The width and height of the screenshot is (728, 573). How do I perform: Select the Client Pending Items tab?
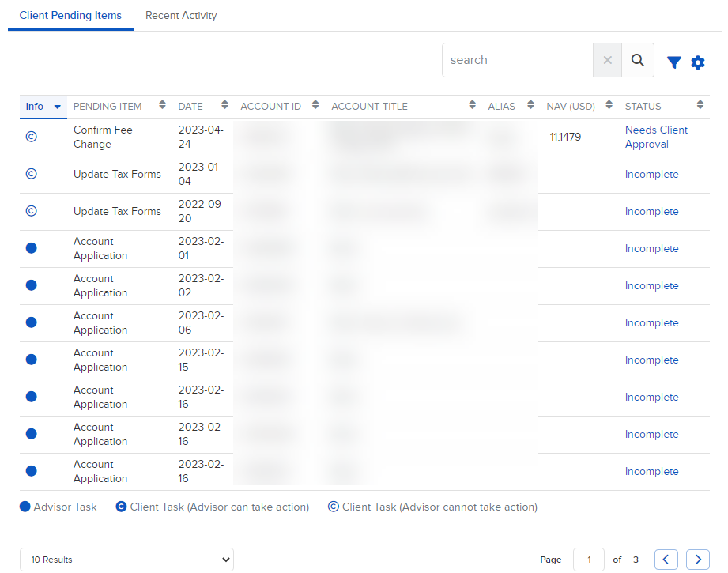(70, 16)
